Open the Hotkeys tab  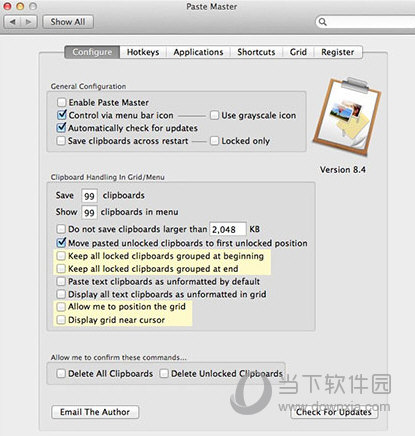[143, 52]
